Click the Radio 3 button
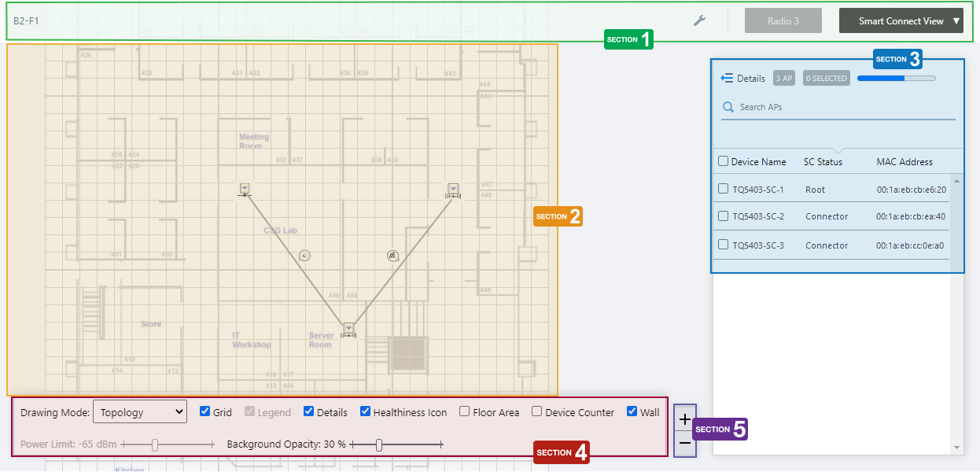The width and height of the screenshot is (980, 472). (783, 21)
